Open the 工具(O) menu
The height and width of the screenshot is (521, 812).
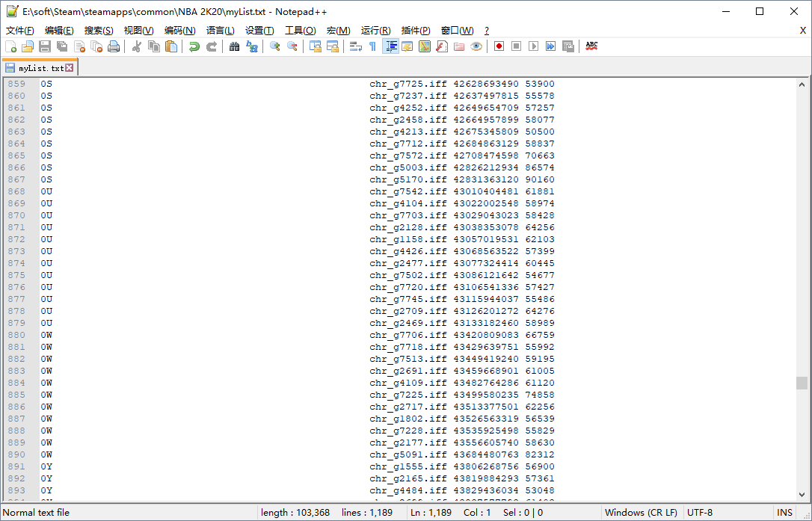coord(301,31)
